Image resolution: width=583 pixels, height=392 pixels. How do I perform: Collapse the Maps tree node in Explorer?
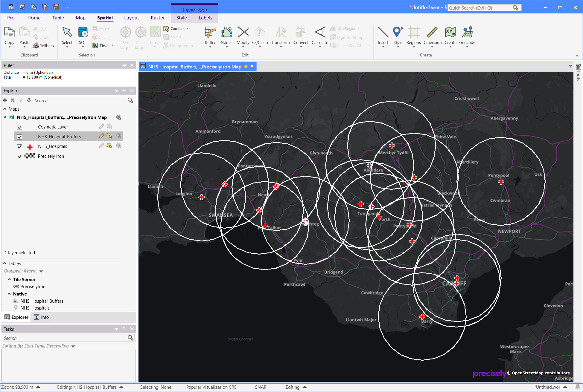pyautogui.click(x=4, y=109)
